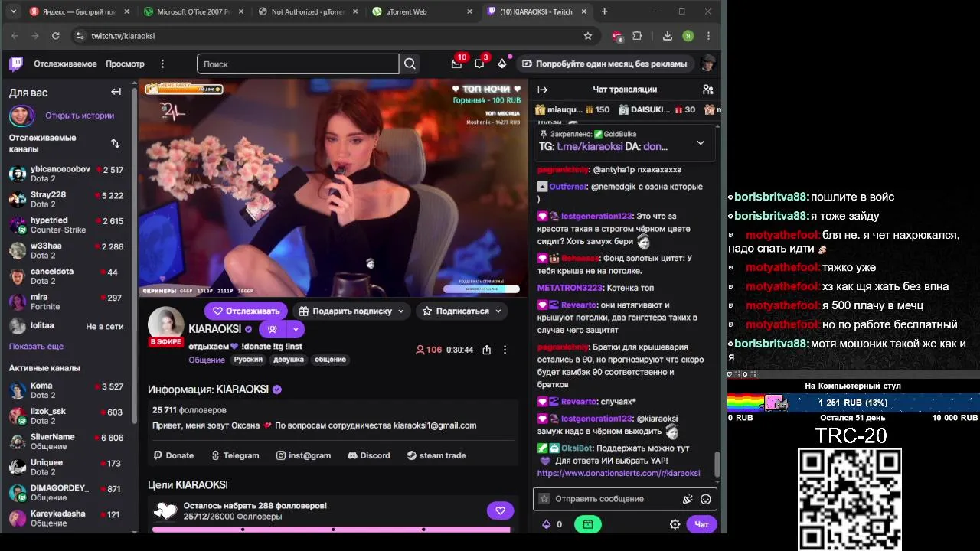Collapse the chat panel arrow
The height and width of the screenshot is (551, 980).
(x=542, y=90)
